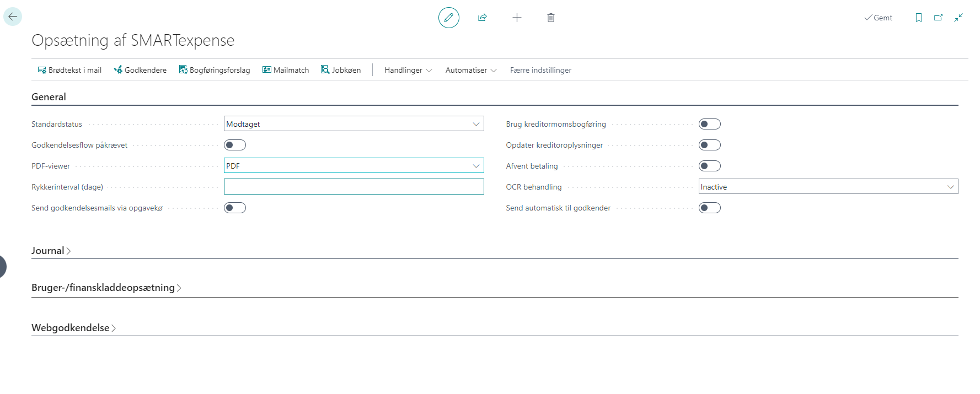This screenshot has height=394, width=980.
Task: Open the Standardstatus dropdown
Action: [354, 124]
